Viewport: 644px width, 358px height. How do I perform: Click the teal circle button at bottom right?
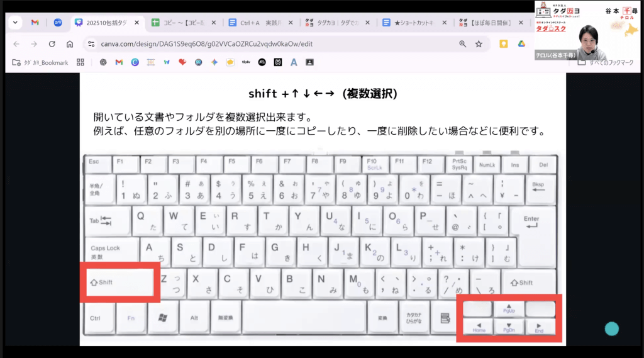tap(611, 328)
